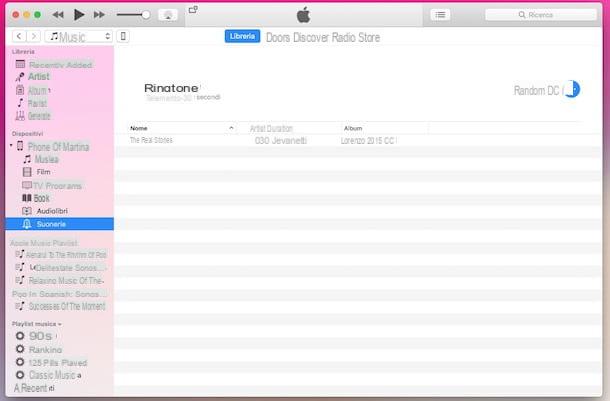Image resolution: width=610 pixels, height=401 pixels.
Task: Start playback with the Play button
Action: coord(79,15)
